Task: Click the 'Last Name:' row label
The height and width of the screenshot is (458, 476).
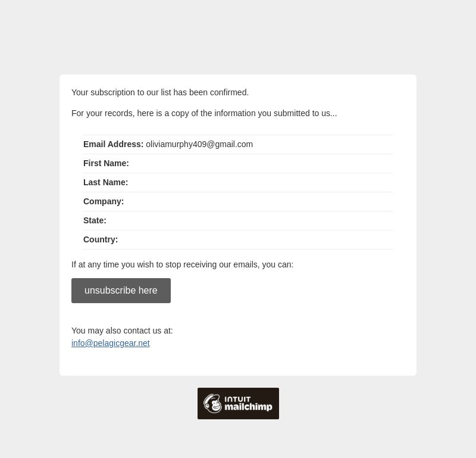Action: coord(106,182)
